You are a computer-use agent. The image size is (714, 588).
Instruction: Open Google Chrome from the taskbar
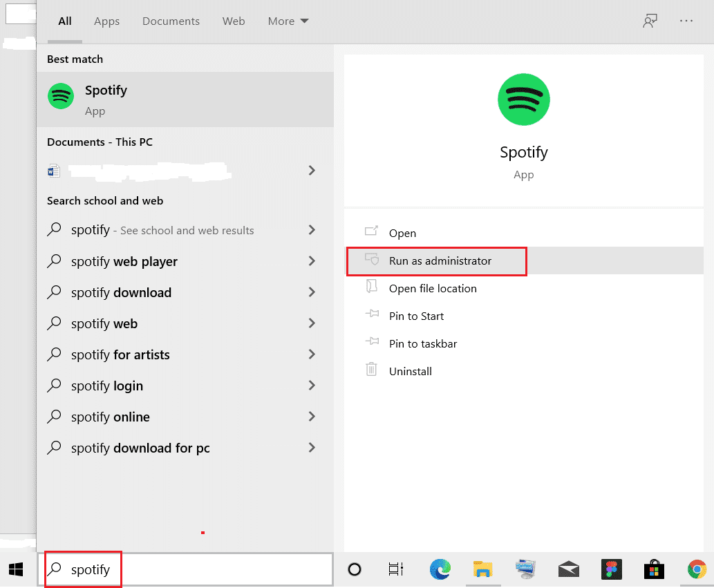pyautogui.click(x=696, y=569)
